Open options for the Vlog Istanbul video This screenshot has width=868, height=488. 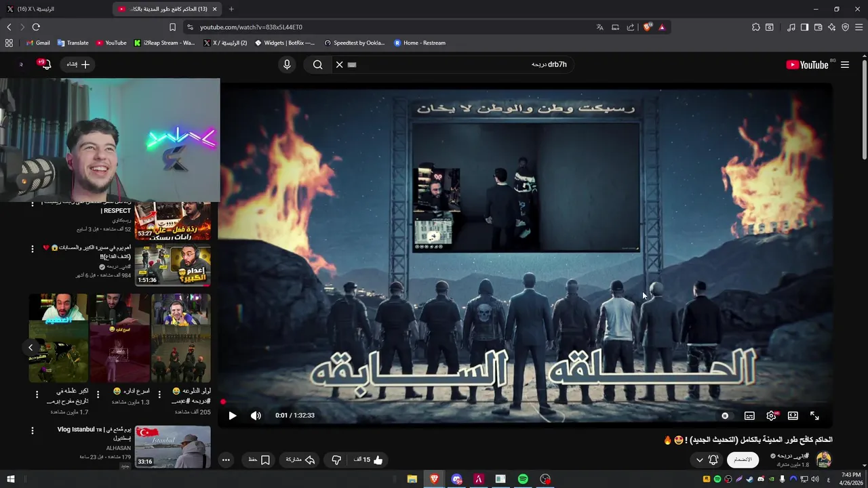coord(32,430)
